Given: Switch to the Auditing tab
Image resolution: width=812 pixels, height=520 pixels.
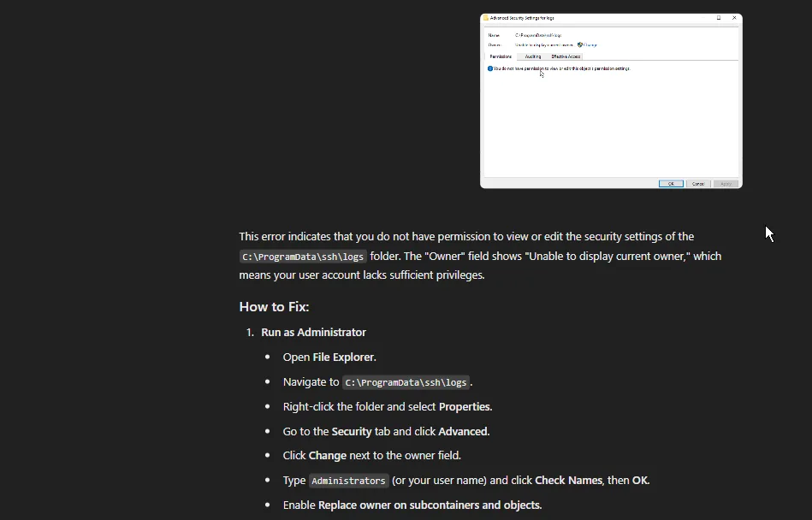Looking at the screenshot, I should (533, 56).
